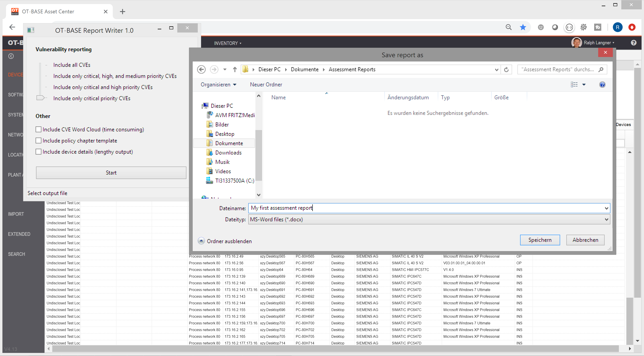Screen dimensions: 644x356
Task: Click the Dateiname text field
Action: point(429,208)
